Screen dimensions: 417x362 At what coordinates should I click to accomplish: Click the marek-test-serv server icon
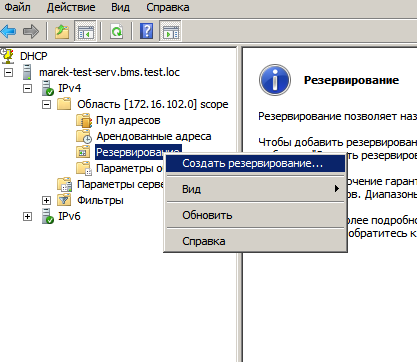click(x=27, y=72)
